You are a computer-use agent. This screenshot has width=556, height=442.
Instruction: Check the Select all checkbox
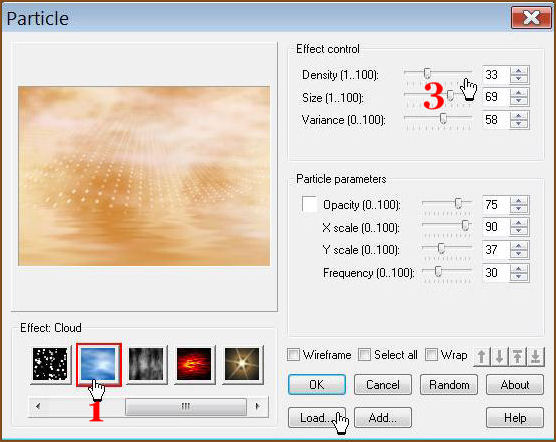[364, 354]
